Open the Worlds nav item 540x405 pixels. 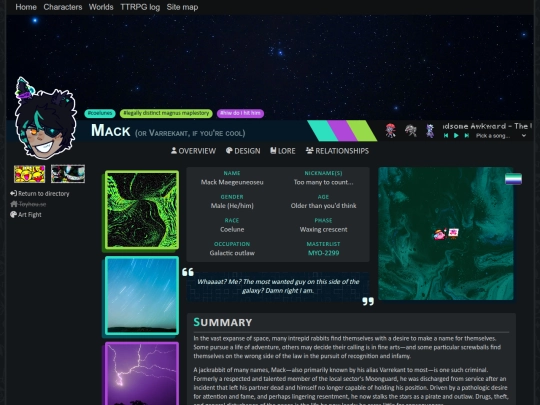(101, 7)
